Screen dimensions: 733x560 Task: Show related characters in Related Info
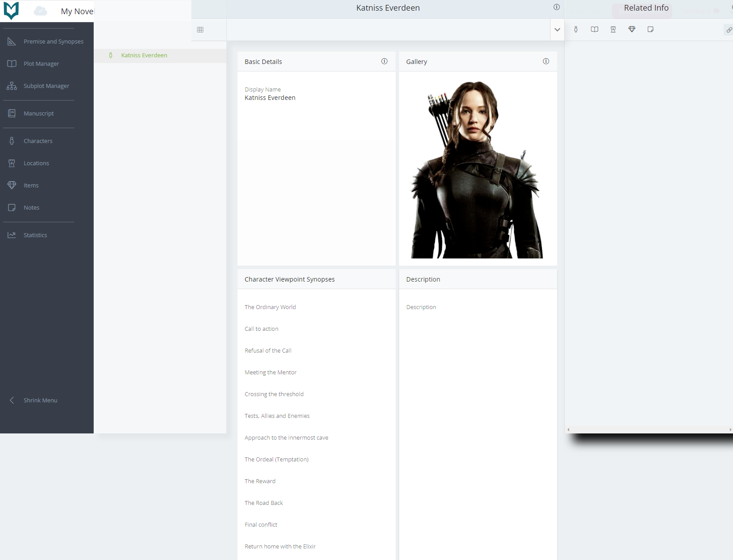pos(576,29)
